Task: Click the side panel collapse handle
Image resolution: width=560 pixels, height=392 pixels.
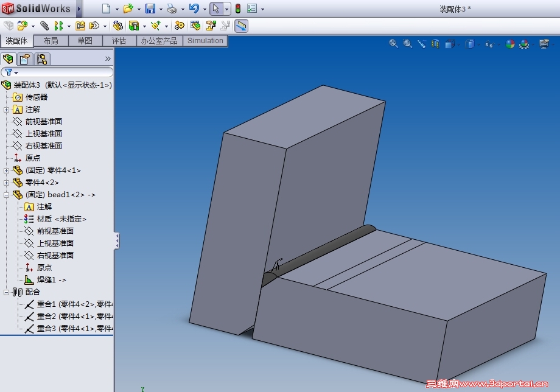Action: [117, 241]
